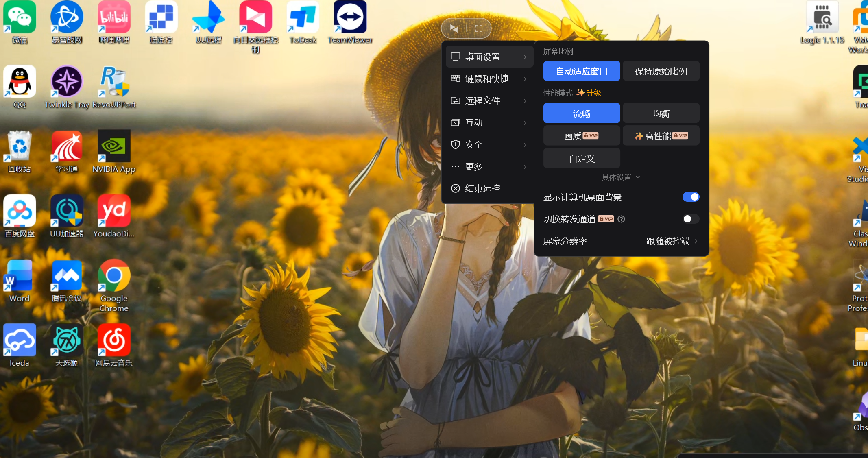Select 保持原始比例 screen ratio option
This screenshot has height=458, width=868.
point(661,71)
